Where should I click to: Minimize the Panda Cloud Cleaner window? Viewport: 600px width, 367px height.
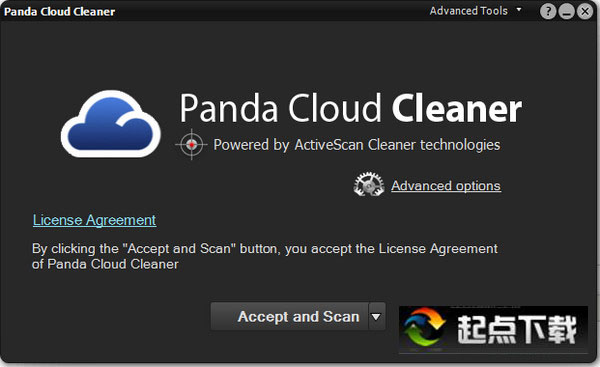[x=566, y=11]
